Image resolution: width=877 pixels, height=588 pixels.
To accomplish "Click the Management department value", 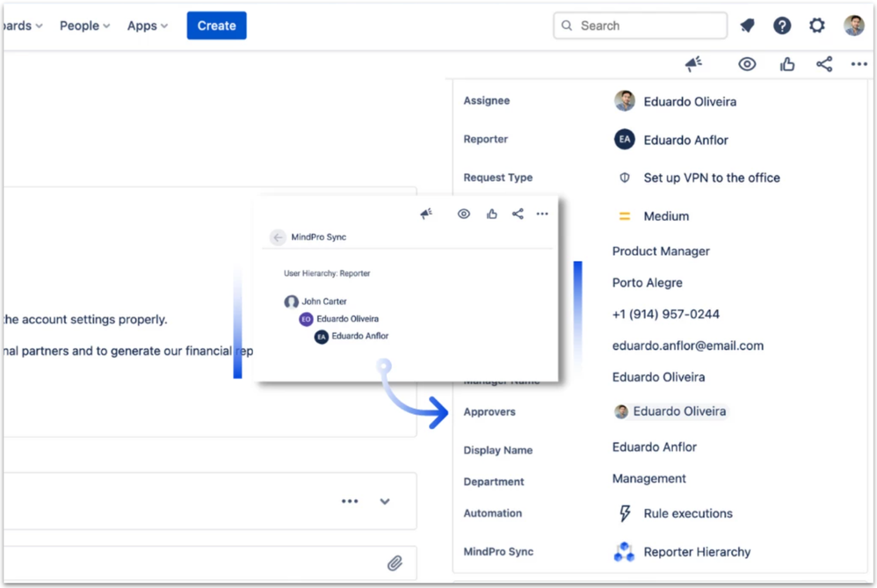I will pos(649,479).
